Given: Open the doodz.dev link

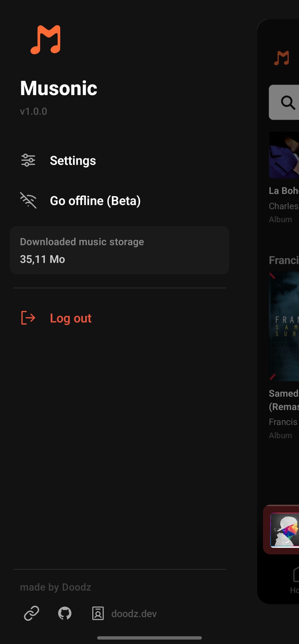Looking at the screenshot, I should click(134, 614).
